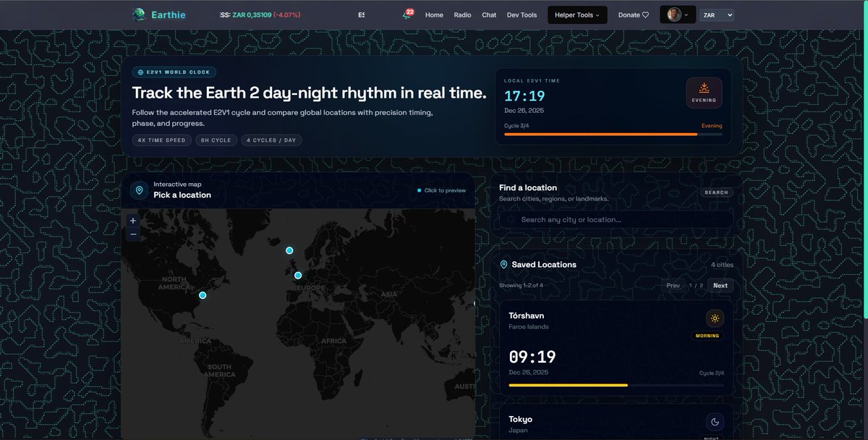Click the Evening cycle progress bar
868x440 pixels.
click(613, 134)
